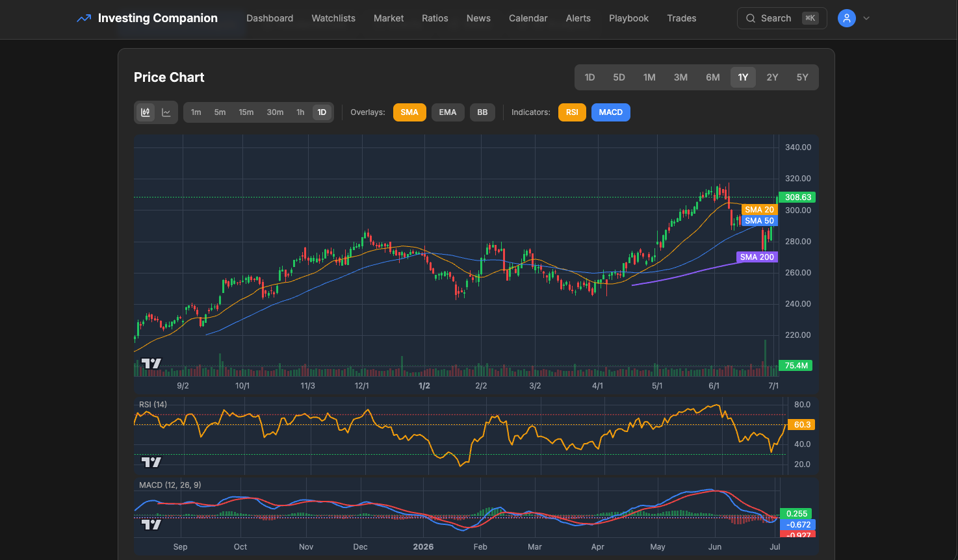This screenshot has height=560, width=958.
Task: Click the search magnifier icon
Action: coord(751,18)
